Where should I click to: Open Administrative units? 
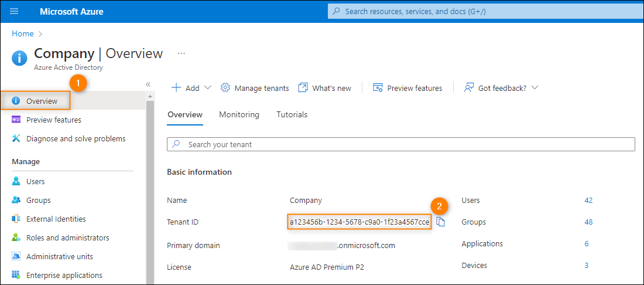tap(60, 257)
